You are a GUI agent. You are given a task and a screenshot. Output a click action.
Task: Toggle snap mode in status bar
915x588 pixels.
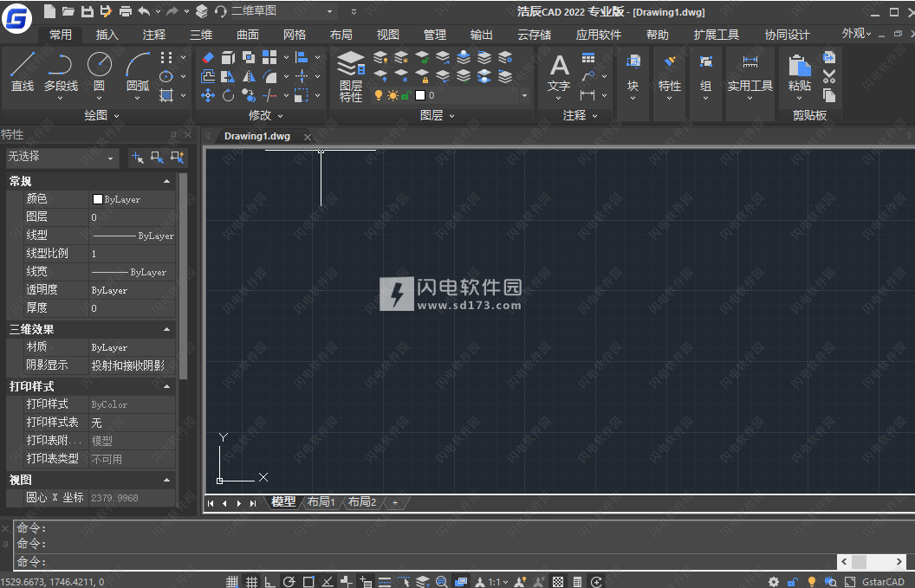pyautogui.click(x=231, y=582)
